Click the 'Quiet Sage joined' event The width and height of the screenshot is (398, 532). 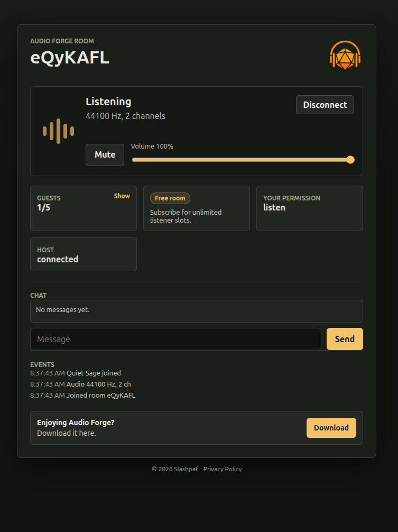point(94,373)
